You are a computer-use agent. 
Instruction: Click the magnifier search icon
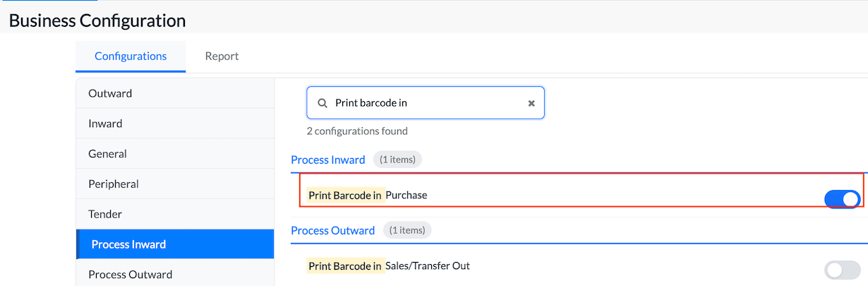323,103
